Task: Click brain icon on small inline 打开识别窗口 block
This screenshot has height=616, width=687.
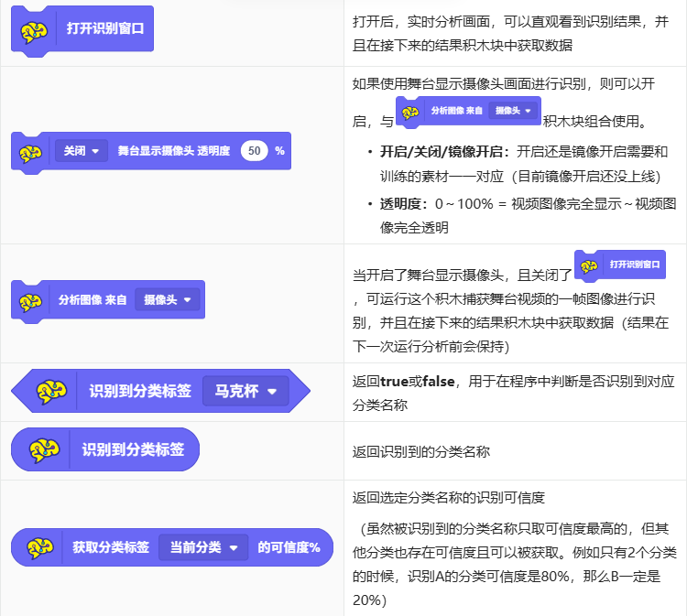Action: (590, 265)
